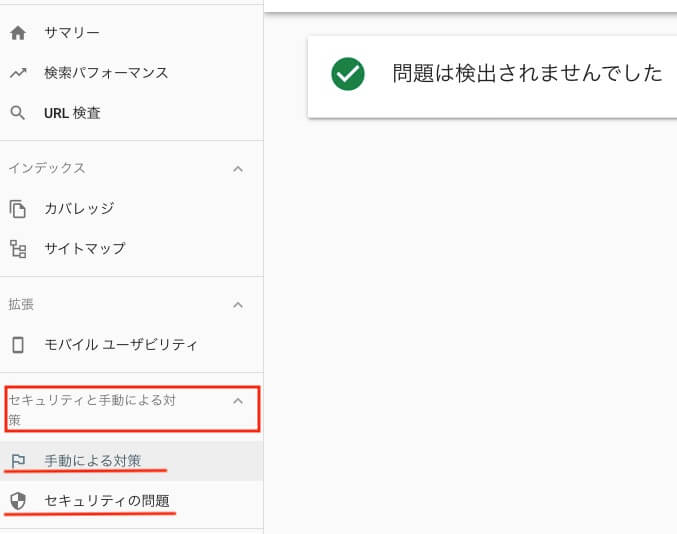
Task: Open the サマリー menu item
Action: tap(131, 33)
